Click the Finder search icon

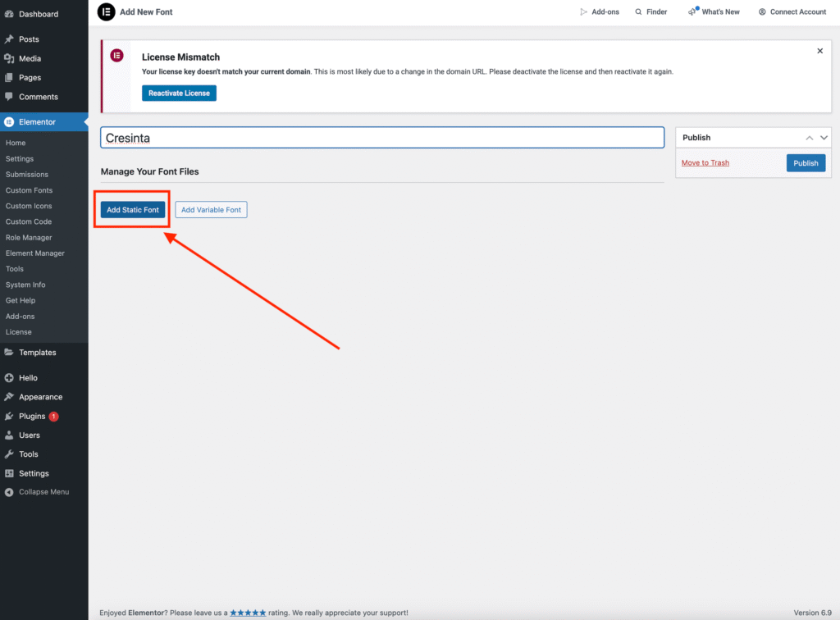(638, 12)
